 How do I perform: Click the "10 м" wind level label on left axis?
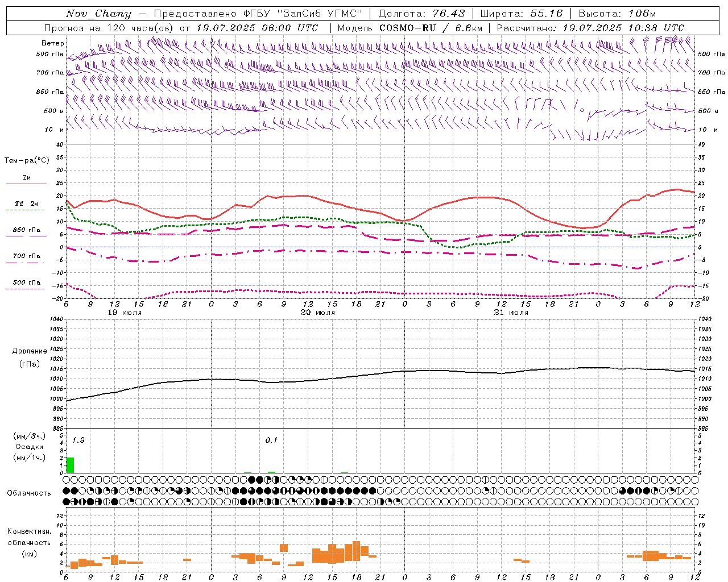(54, 130)
